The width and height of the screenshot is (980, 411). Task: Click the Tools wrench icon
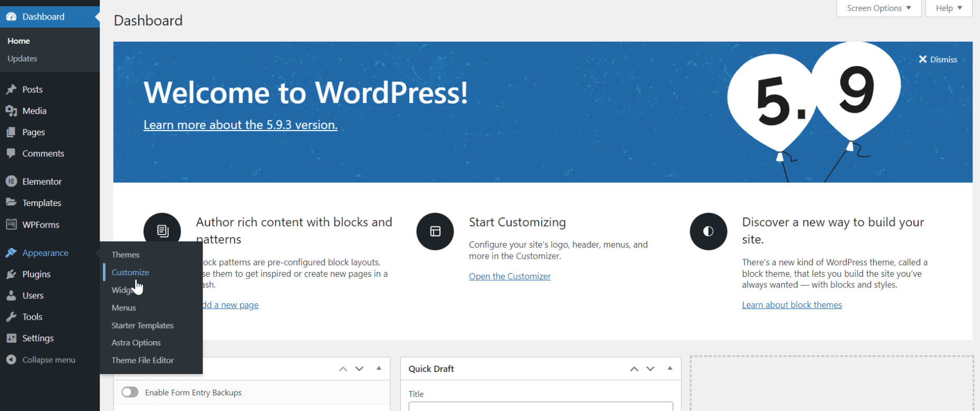click(11, 317)
